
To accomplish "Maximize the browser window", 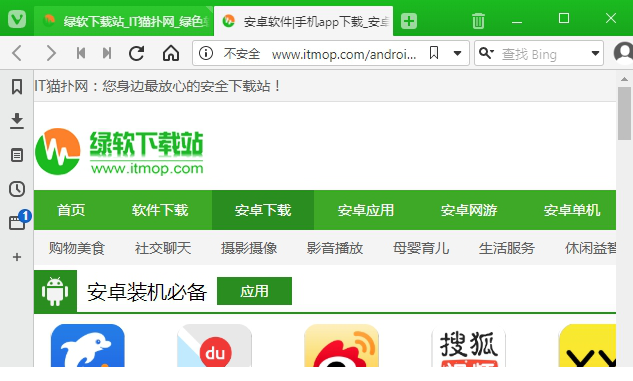I will click(x=564, y=19).
